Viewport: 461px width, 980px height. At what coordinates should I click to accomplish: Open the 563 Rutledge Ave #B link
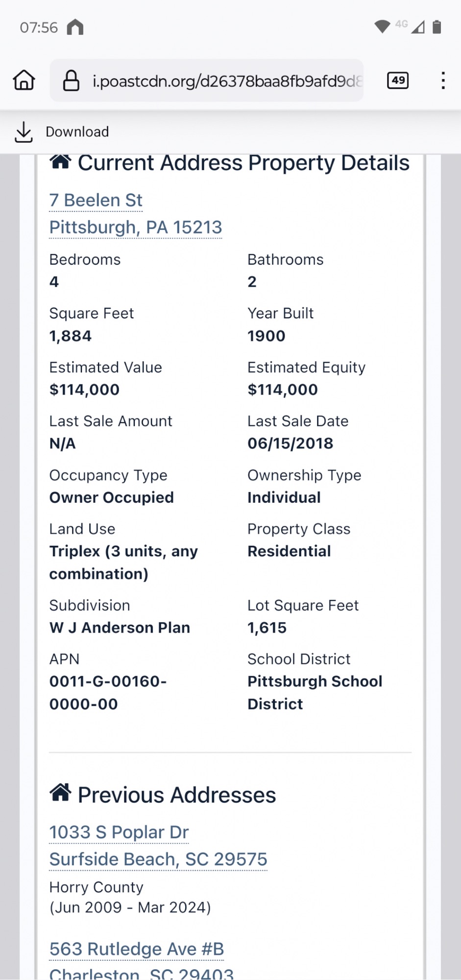tap(137, 949)
